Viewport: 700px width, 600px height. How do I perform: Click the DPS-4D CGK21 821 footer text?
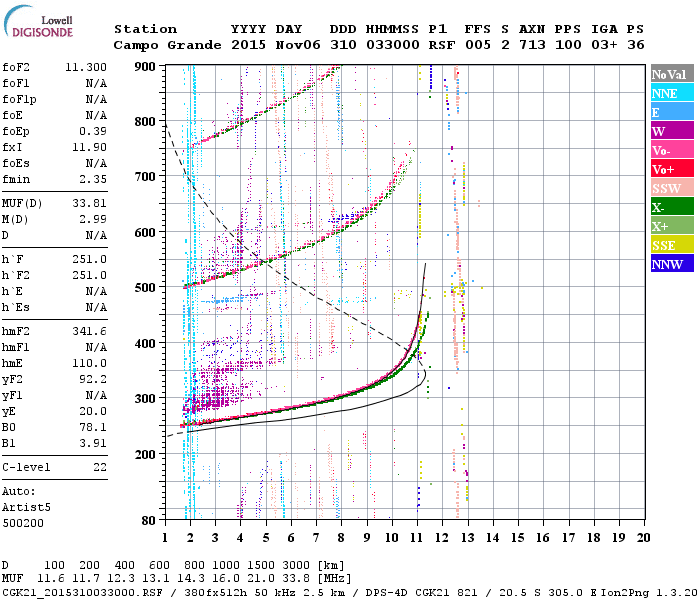click(421, 593)
